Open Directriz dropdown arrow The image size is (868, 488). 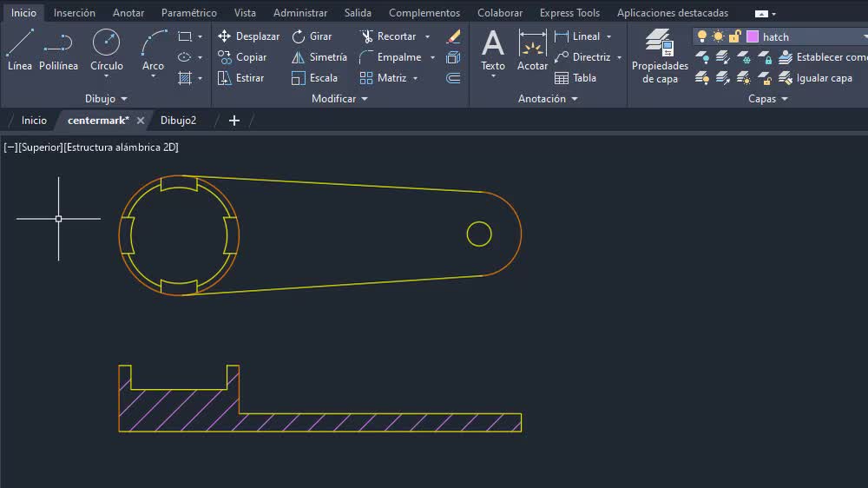pyautogui.click(x=619, y=57)
